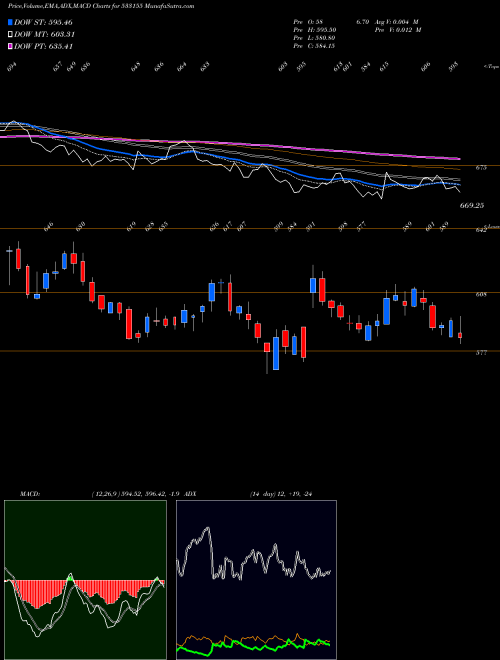Click the 'Pre V: 0.012 M' value

(400, 30)
